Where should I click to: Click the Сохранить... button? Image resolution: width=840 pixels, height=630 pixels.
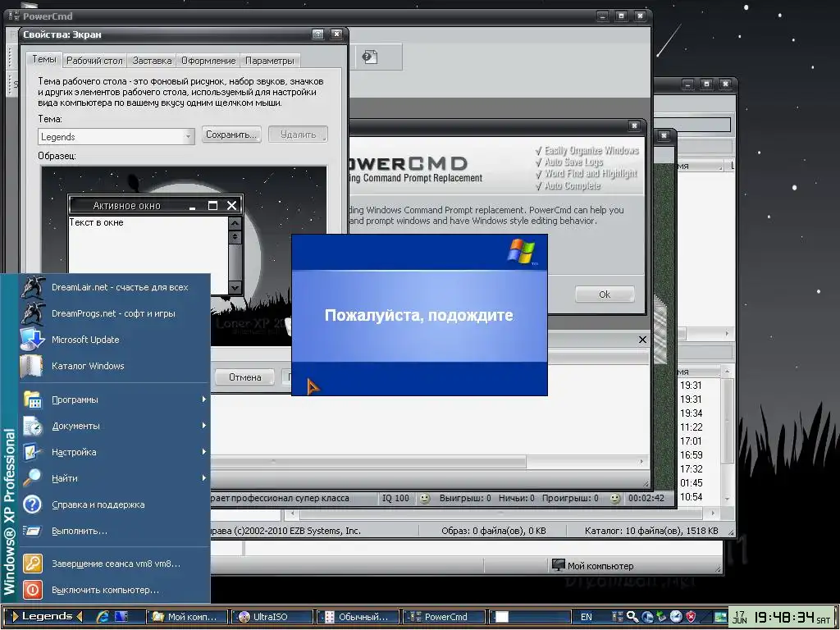coord(231,135)
